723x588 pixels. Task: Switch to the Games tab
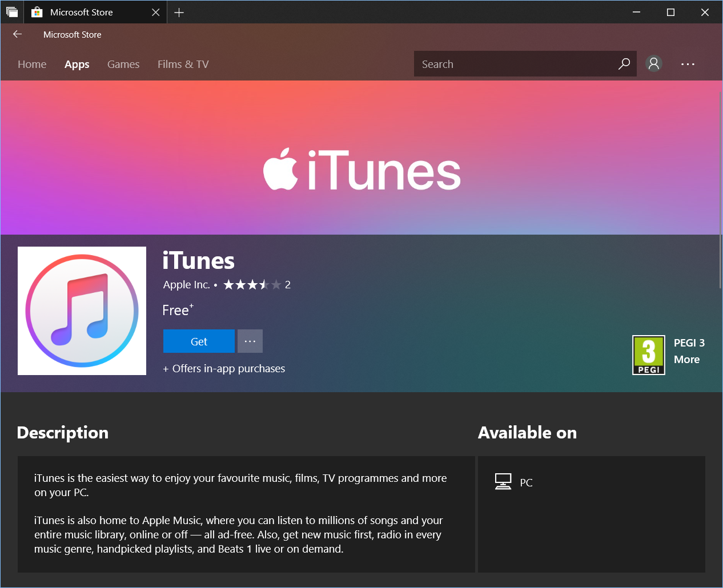click(123, 65)
